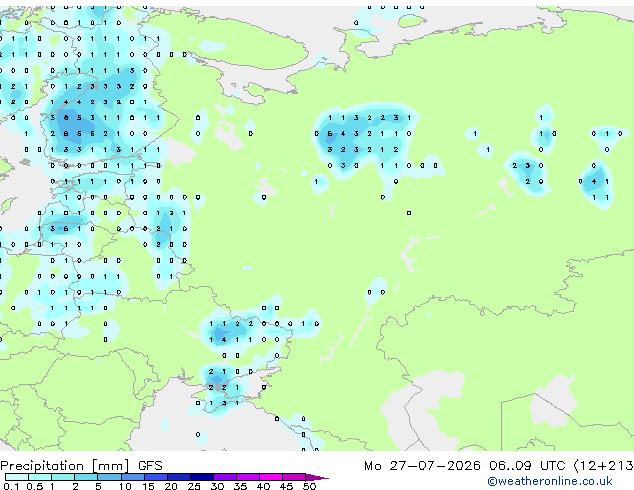Click the legend label '30'
Image resolution: width=634 pixels, height=490 pixels.
[x=217, y=486]
